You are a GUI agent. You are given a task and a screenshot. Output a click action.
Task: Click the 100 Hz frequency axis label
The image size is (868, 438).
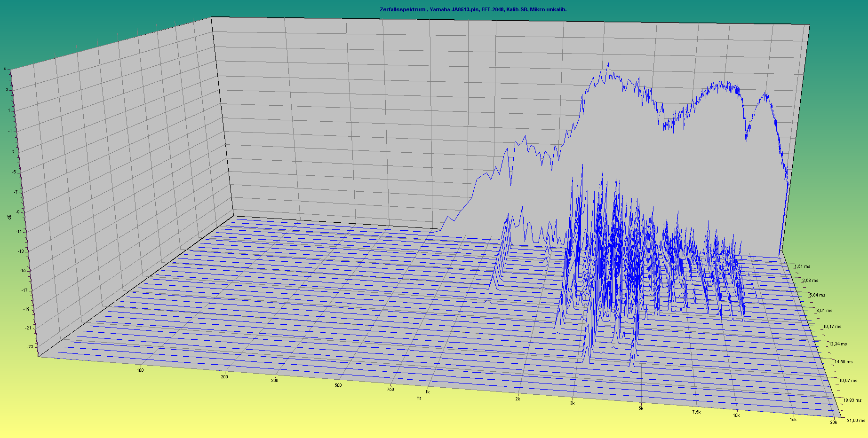pos(140,370)
